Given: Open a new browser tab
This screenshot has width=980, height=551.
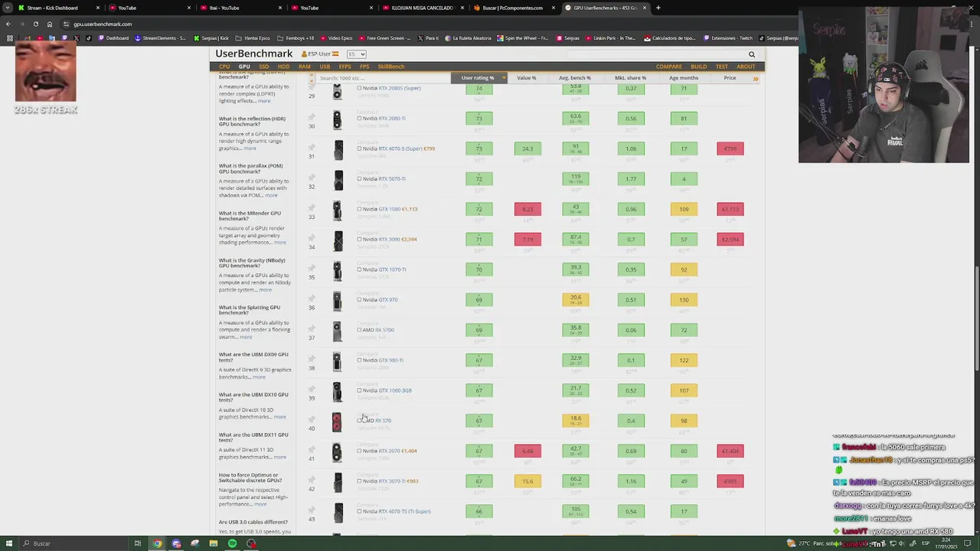Looking at the screenshot, I should coord(658,8).
